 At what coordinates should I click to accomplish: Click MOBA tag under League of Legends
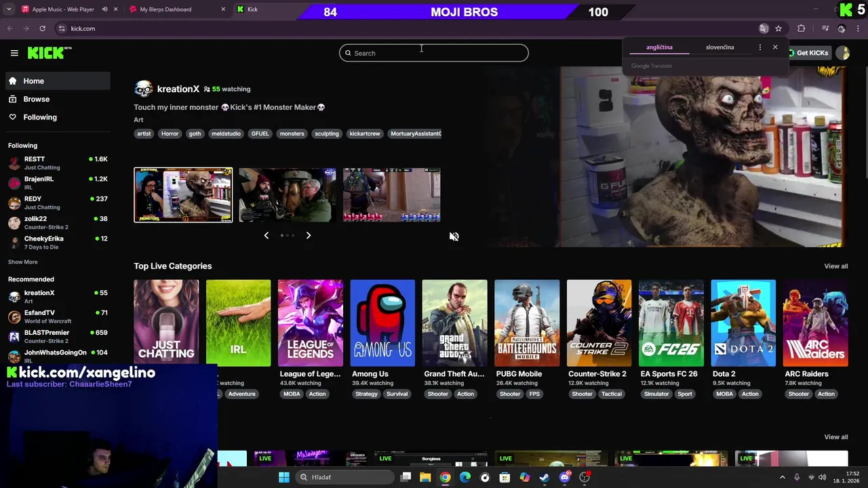pos(292,394)
